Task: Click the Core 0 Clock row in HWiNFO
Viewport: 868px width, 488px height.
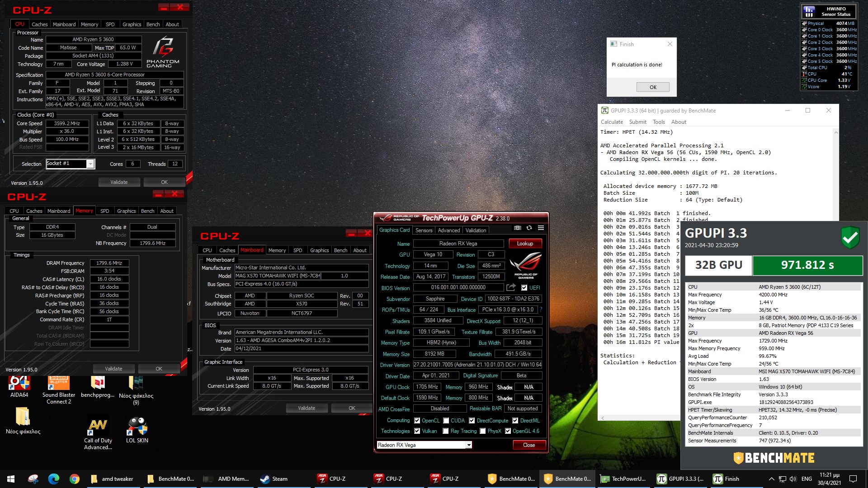Action: pos(829,30)
